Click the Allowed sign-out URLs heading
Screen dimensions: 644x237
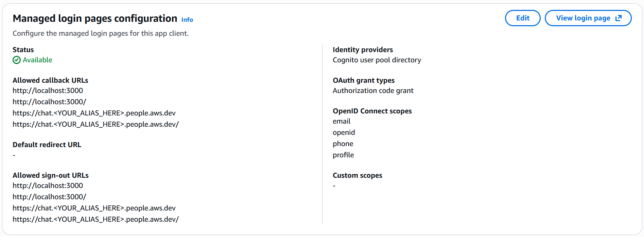click(x=51, y=175)
